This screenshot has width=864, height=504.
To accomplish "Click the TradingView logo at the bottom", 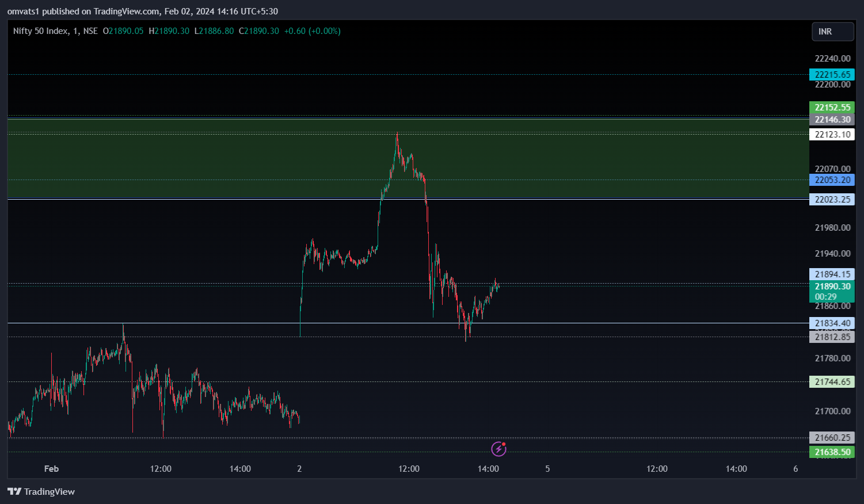I will (41, 491).
